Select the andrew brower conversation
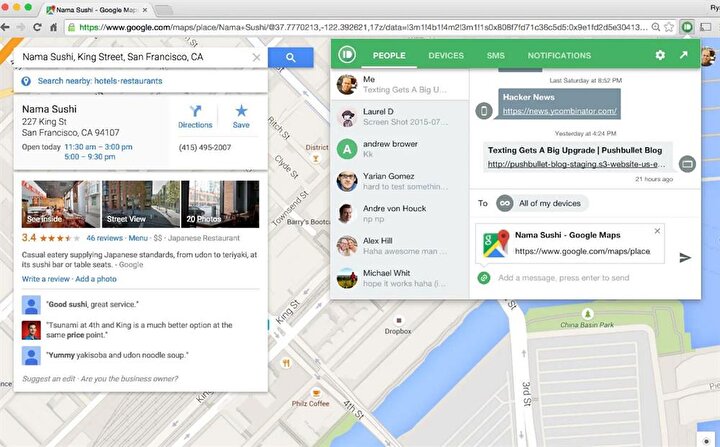The image size is (720, 447). pyautogui.click(x=400, y=149)
